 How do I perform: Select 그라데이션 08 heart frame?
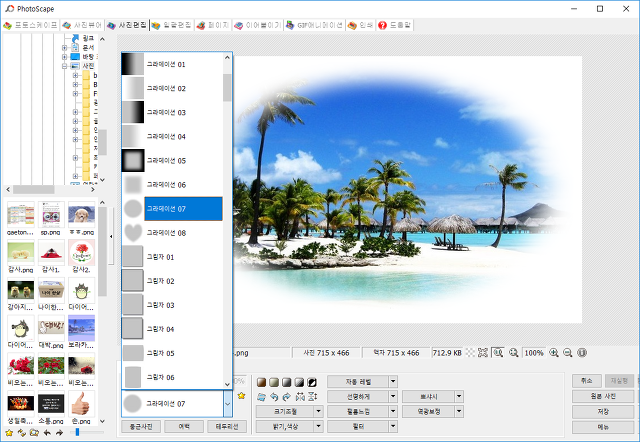(172, 233)
